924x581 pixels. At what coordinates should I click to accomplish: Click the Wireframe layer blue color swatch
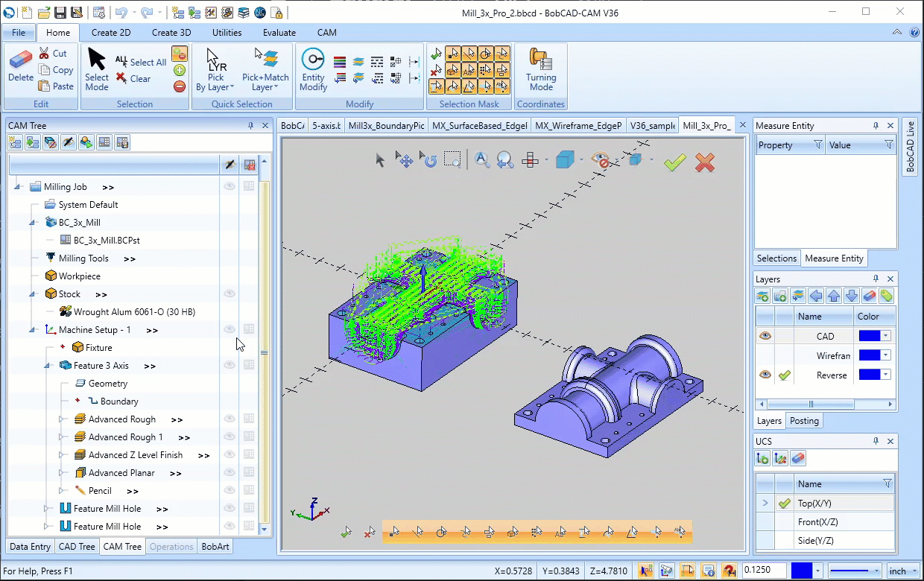870,355
